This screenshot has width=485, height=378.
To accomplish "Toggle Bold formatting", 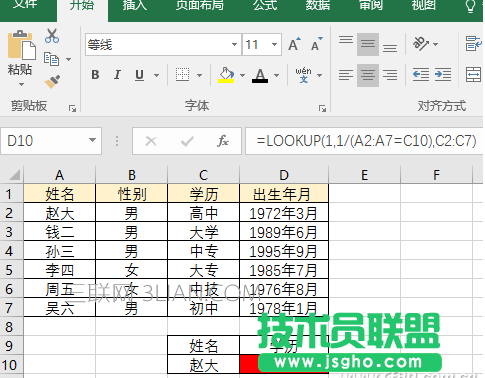I will [x=95, y=75].
